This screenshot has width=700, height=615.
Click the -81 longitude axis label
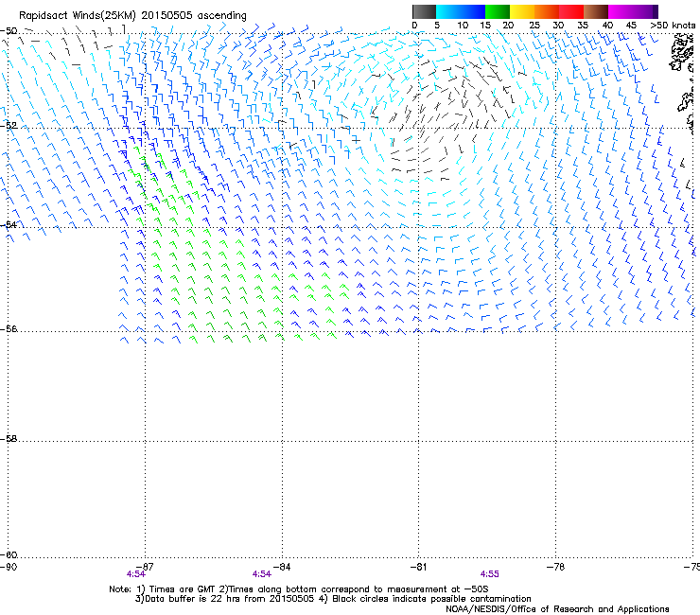(418, 567)
